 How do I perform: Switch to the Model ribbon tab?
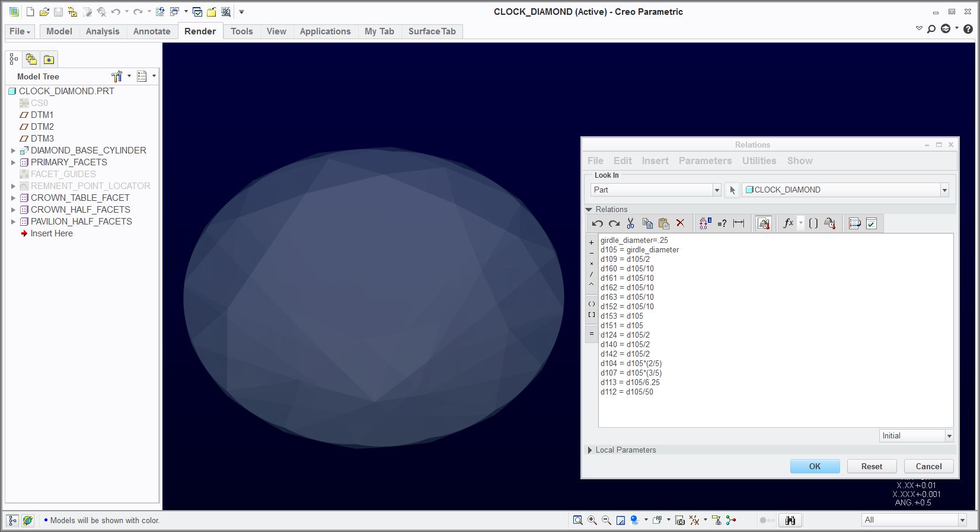(x=59, y=31)
